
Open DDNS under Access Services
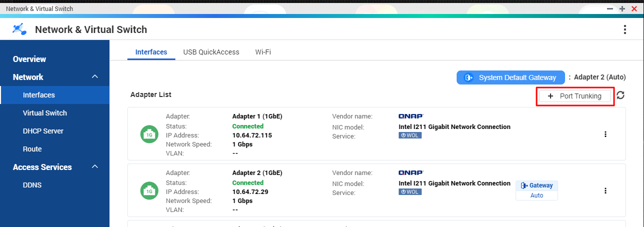click(32, 185)
